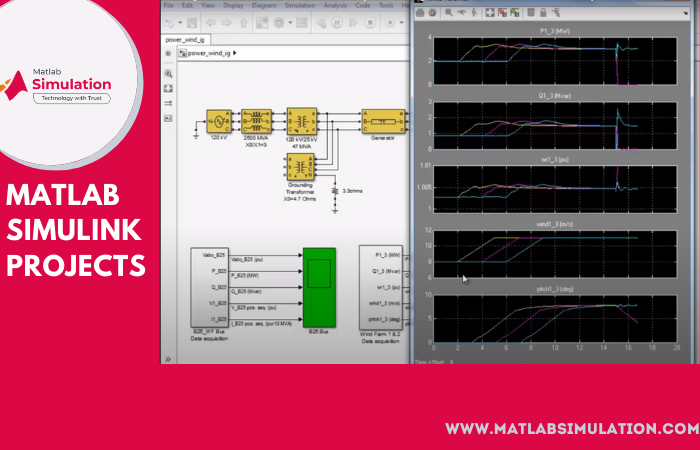Open the Display menu
Viewport: 700px width, 450px height.
tap(233, 5)
